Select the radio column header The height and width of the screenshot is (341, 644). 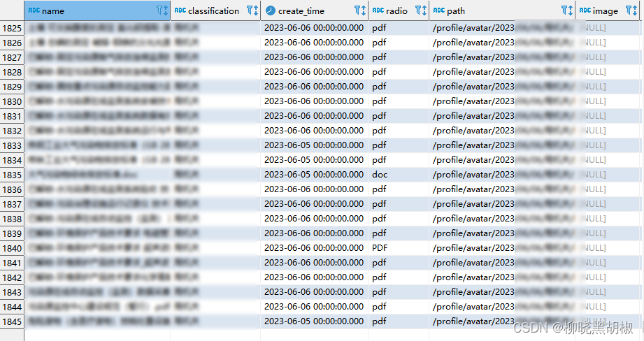pyautogui.click(x=399, y=10)
